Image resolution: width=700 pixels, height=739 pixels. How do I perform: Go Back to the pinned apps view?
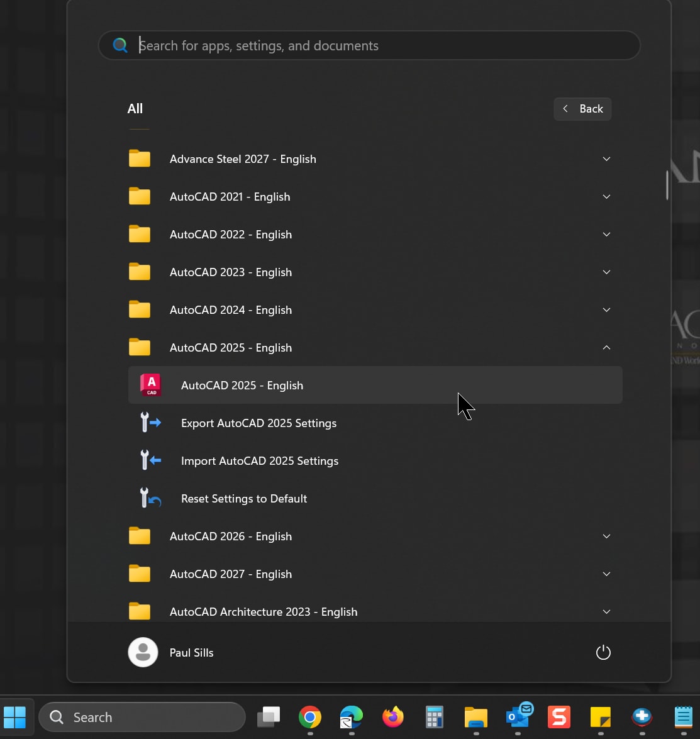coord(582,109)
